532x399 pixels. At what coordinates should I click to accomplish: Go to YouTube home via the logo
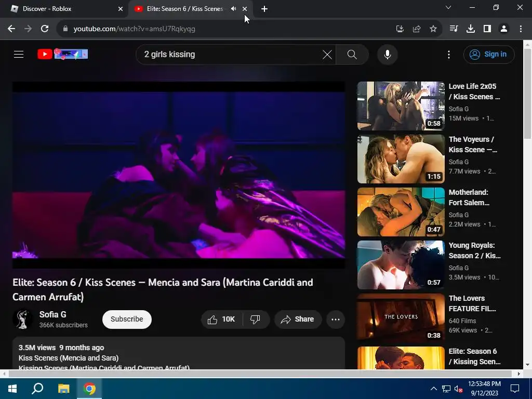point(62,54)
